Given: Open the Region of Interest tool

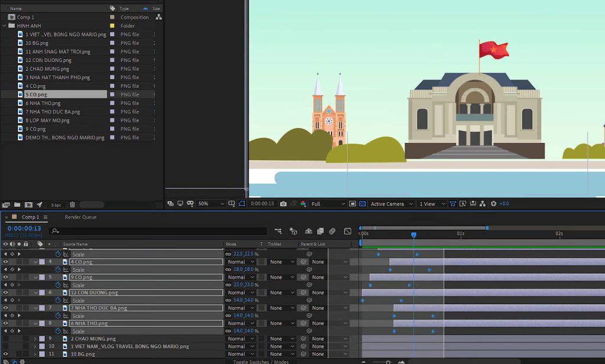Looking at the screenshot, I should coord(242,204).
